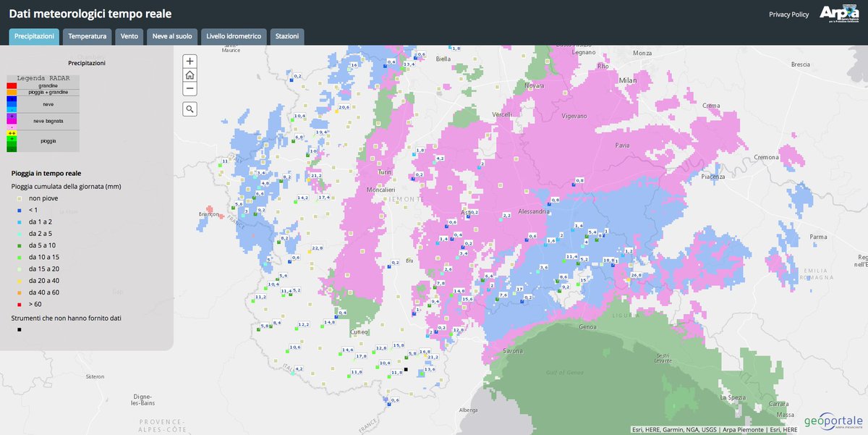
Task: Click 'Strumenti che non hanno fornito dati' text
Action: (x=64, y=318)
